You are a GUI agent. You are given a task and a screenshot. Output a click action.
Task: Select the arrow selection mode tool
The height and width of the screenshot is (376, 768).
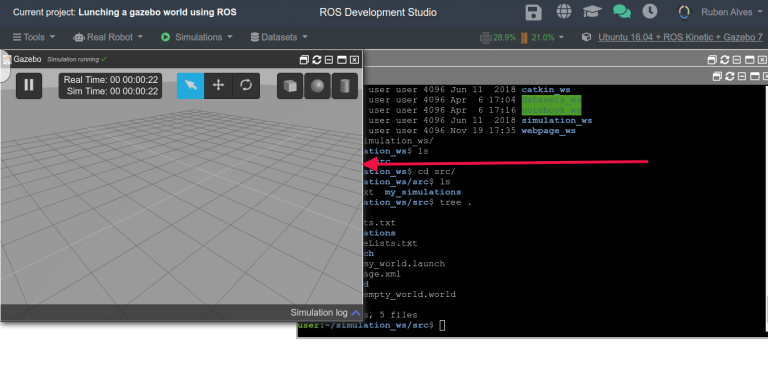(x=191, y=85)
